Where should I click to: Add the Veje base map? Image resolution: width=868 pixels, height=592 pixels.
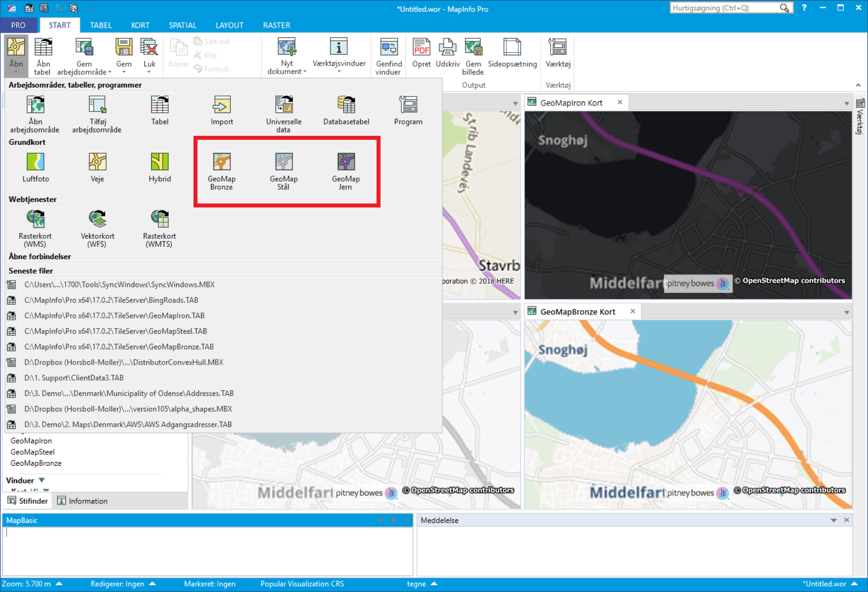coord(97,168)
